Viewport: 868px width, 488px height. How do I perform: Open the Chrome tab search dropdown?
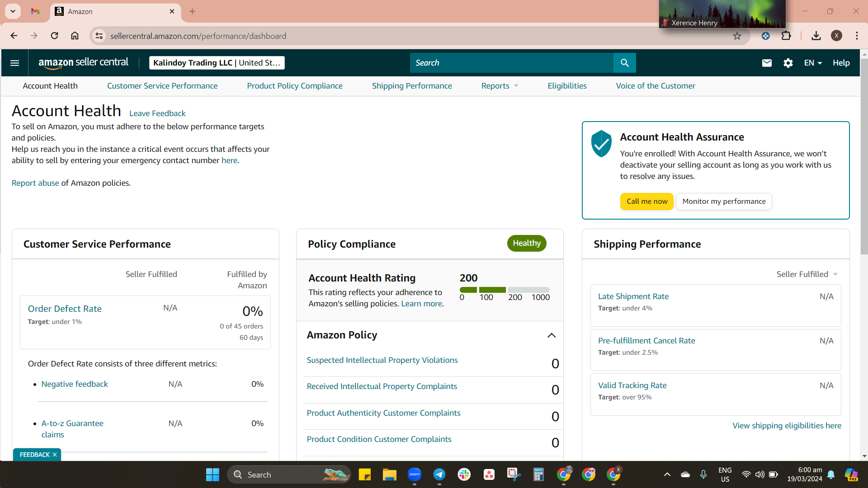[13, 11]
